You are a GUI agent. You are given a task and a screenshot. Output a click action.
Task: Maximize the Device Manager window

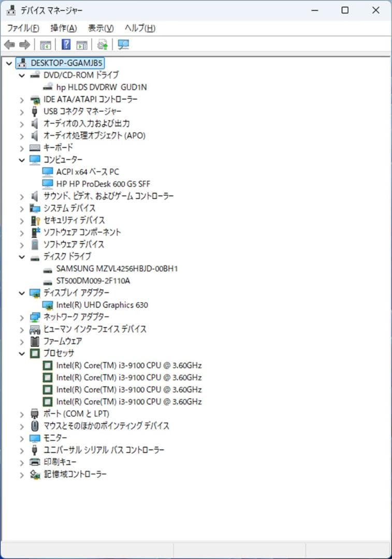[x=345, y=10]
